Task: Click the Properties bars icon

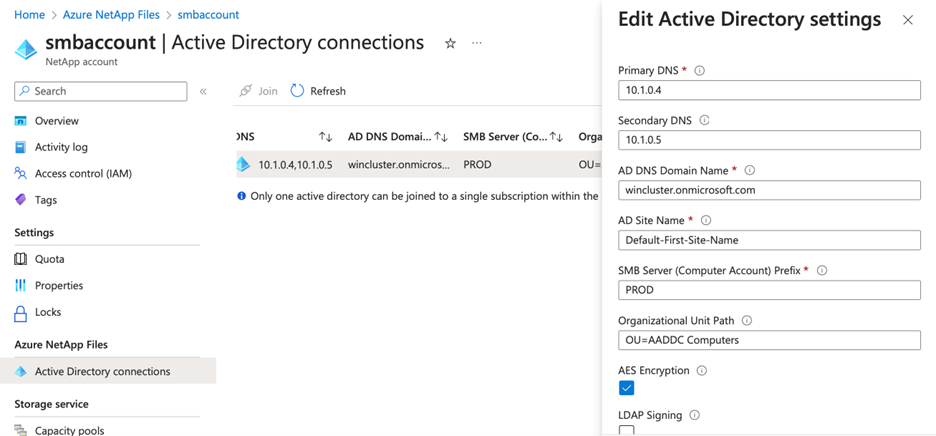Action: [21, 285]
